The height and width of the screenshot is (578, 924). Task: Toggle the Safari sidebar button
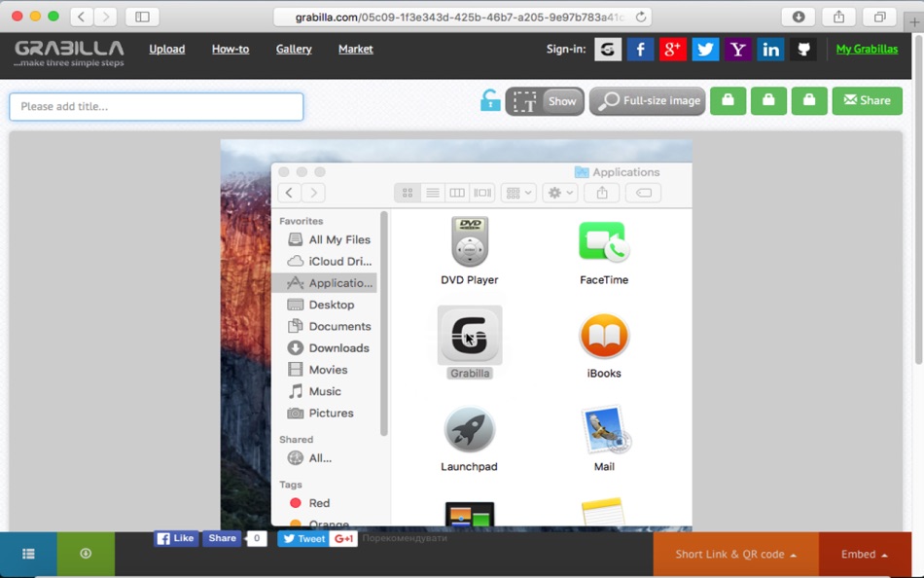(143, 17)
